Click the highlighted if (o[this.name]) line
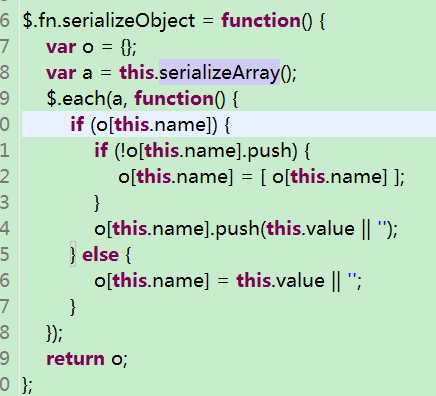 (x=229, y=125)
